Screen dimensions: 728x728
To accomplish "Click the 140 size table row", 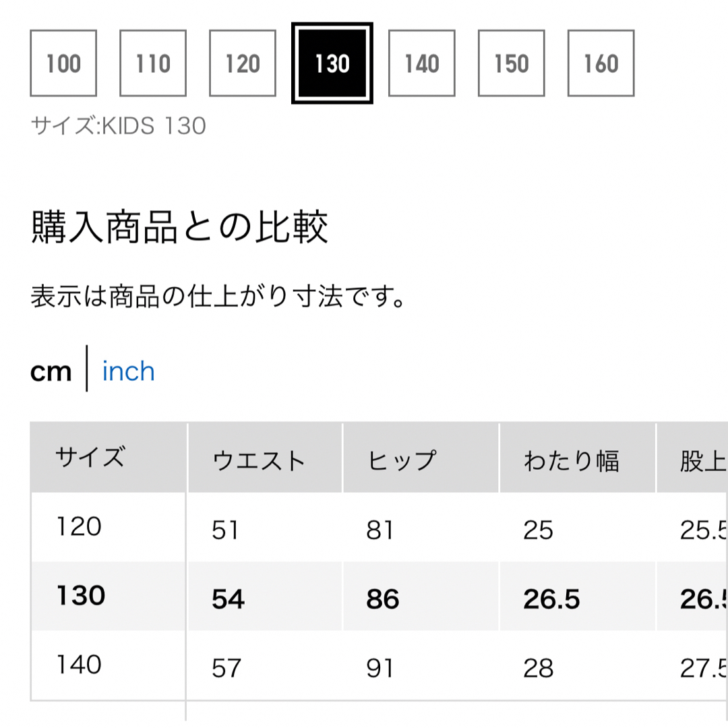I will (379, 665).
